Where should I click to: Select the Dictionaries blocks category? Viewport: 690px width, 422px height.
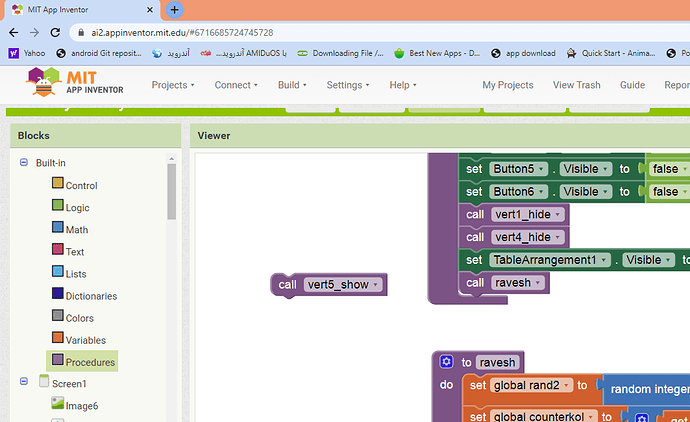click(x=90, y=295)
